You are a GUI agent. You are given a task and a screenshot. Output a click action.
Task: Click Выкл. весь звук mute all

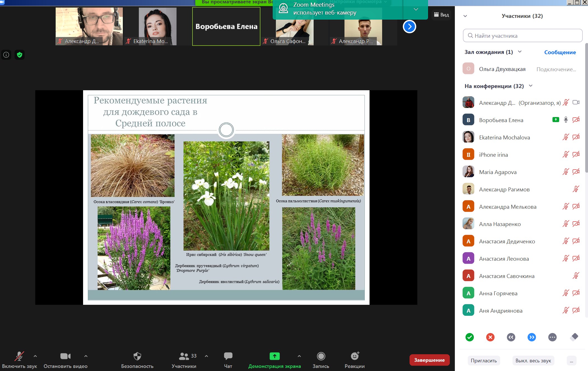(533, 361)
